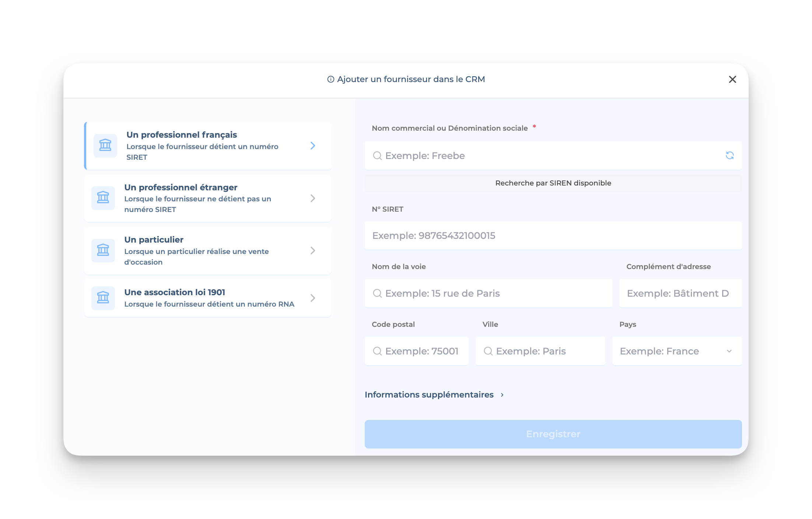Open the Pays country dropdown
Image resolution: width=812 pixels, height=519 pixels.
click(x=676, y=351)
